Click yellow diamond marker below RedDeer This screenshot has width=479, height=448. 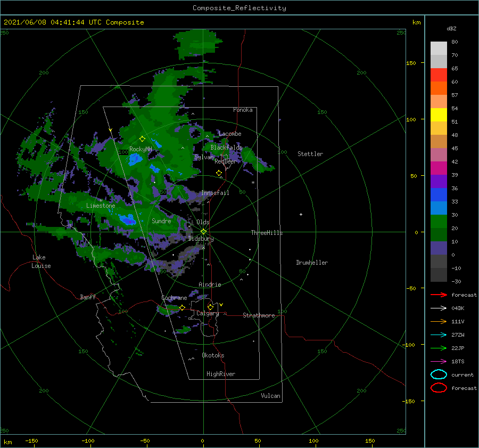pos(219,173)
